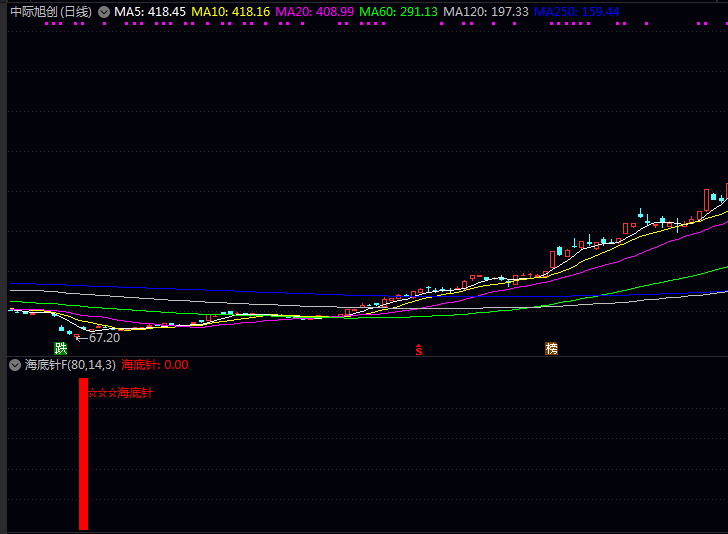Image resolution: width=728 pixels, height=534 pixels.
Task: Click the MA20: 408.99 label
Action: click(314, 12)
